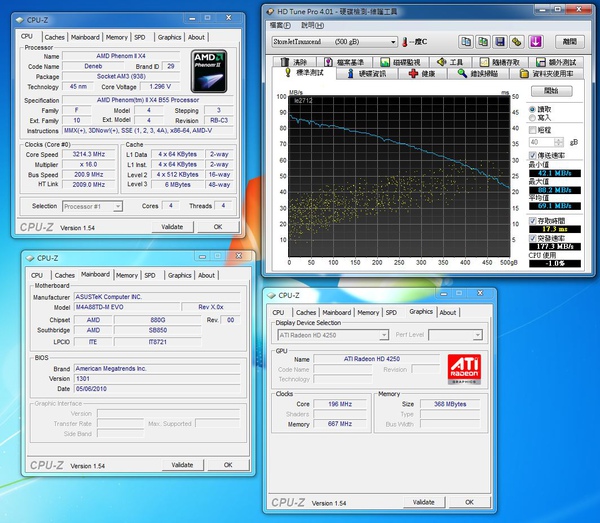Open the 檔案(F) menu in HD Tune
This screenshot has height=523, width=600.
pos(280,26)
